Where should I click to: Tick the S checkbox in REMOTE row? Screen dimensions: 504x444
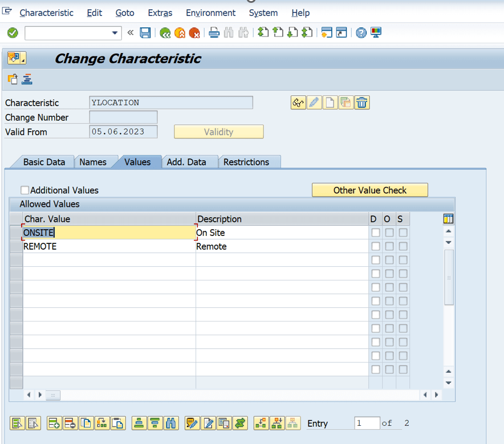(403, 246)
